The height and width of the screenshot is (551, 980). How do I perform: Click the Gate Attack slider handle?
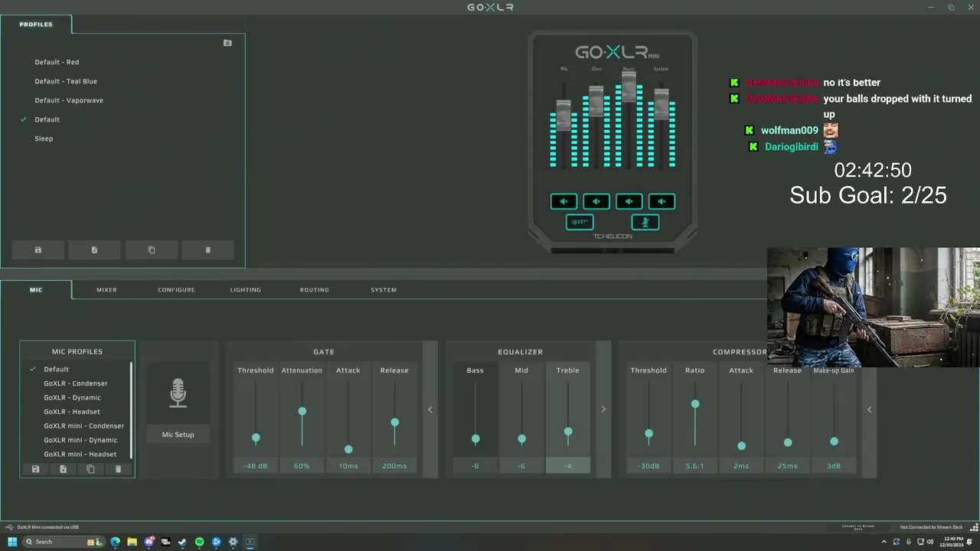tap(348, 449)
